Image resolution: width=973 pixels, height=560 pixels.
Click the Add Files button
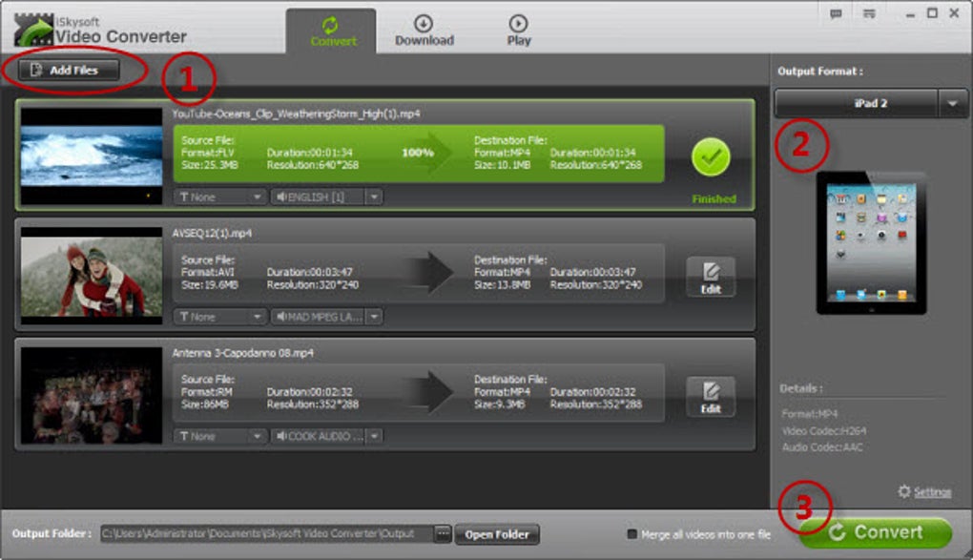point(69,71)
